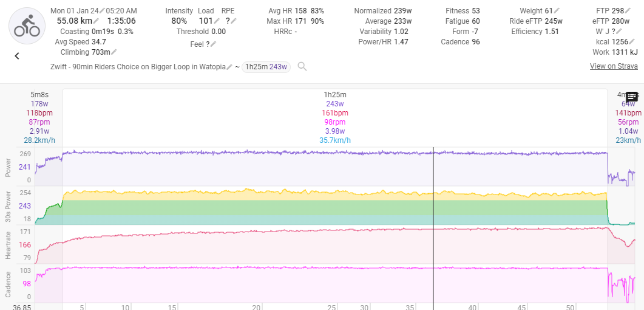
Task: Open the chat comments icon
Action: 632,97
